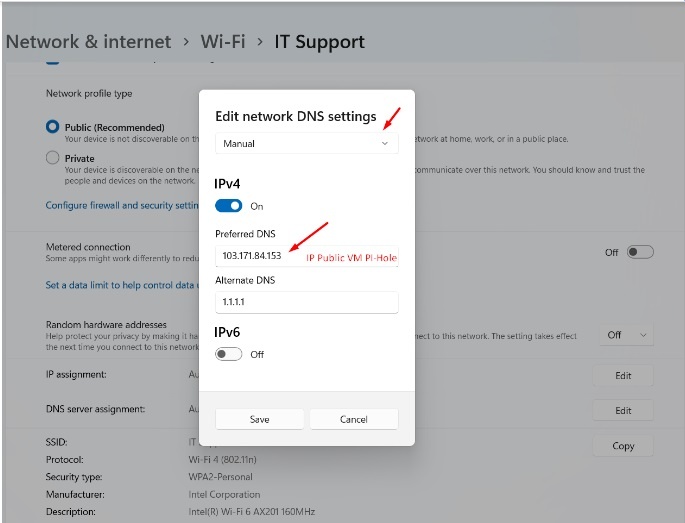Open Set a data limit link

[120, 285]
